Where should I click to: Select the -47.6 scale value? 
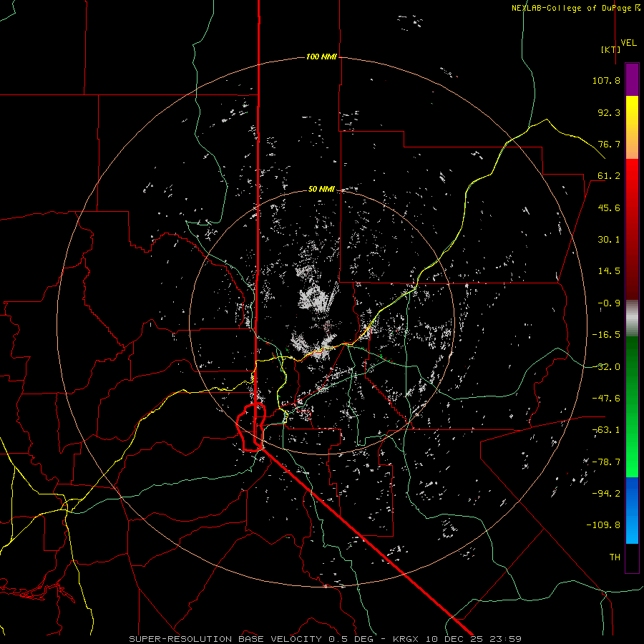[x=606, y=399]
